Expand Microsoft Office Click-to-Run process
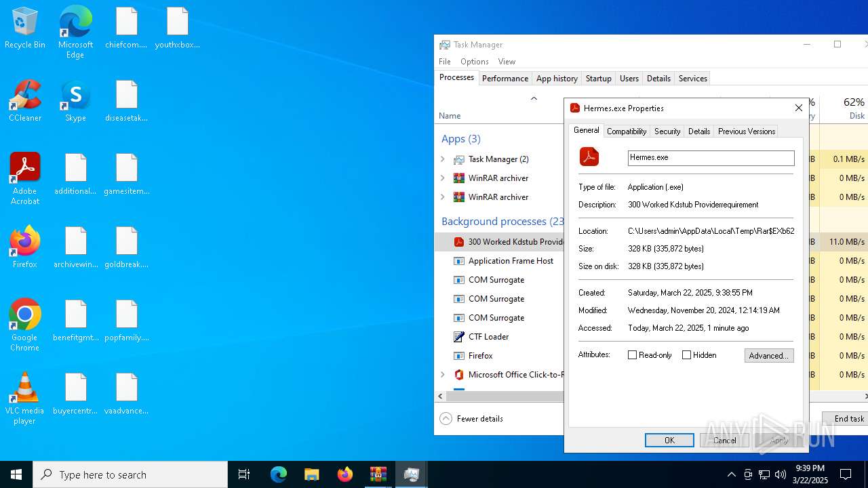 click(x=443, y=375)
